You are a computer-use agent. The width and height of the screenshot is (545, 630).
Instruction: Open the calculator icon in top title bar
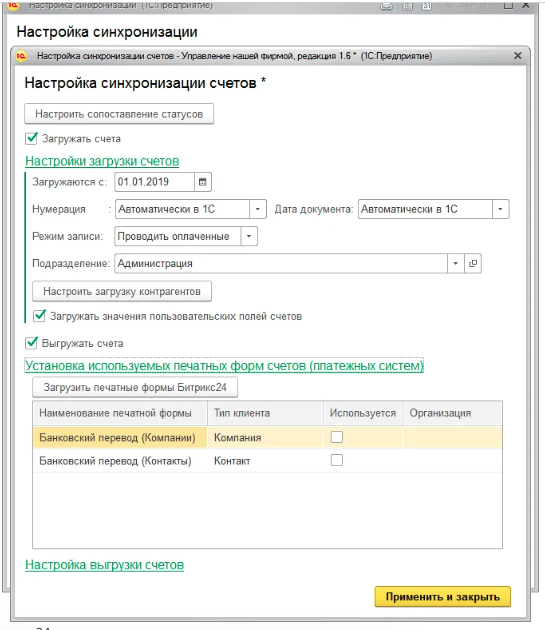point(408,6)
